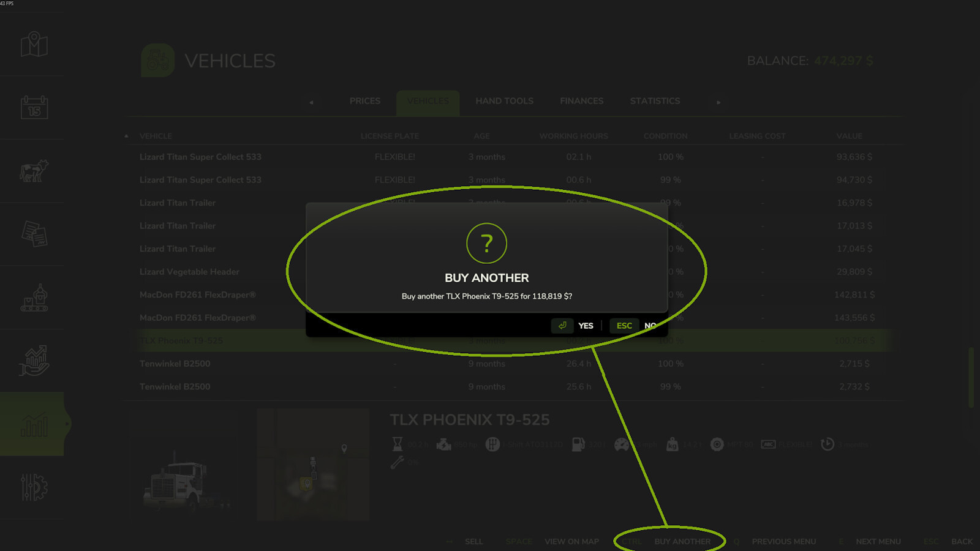Select the highlighted statistics bar chart icon
Image resolution: width=980 pixels, height=551 pixels.
[x=34, y=424]
